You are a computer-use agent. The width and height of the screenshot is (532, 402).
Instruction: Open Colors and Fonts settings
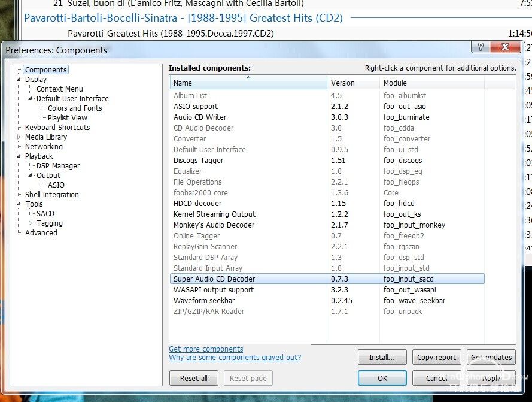(x=75, y=108)
